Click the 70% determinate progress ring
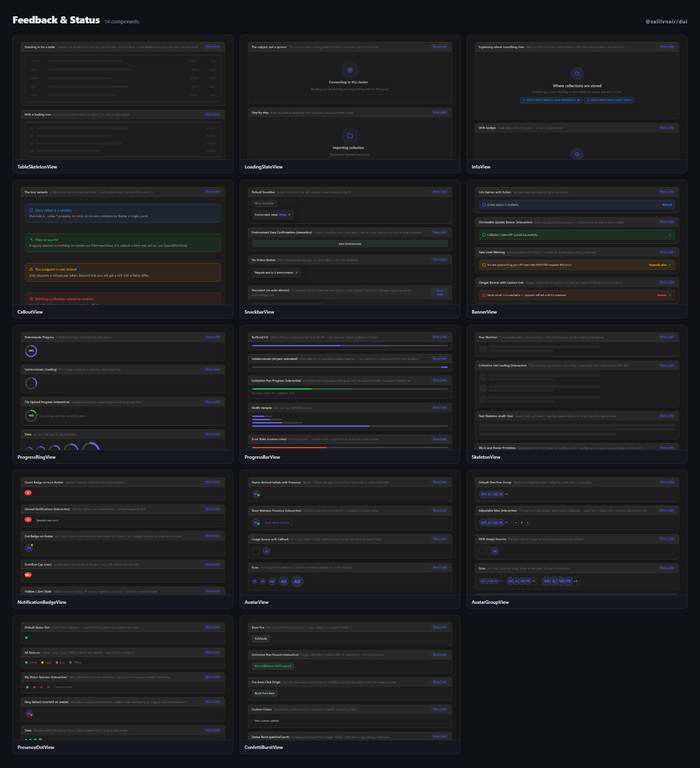 31,351
